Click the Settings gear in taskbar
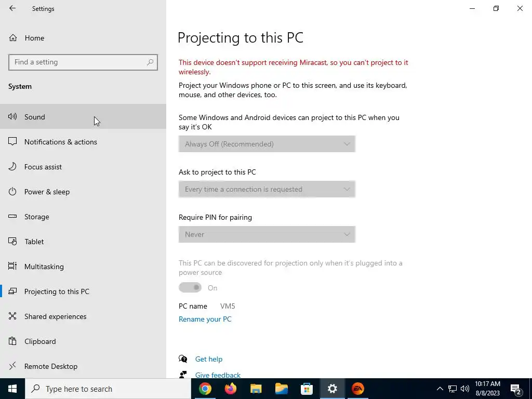This screenshot has height=399, width=532. 332,389
